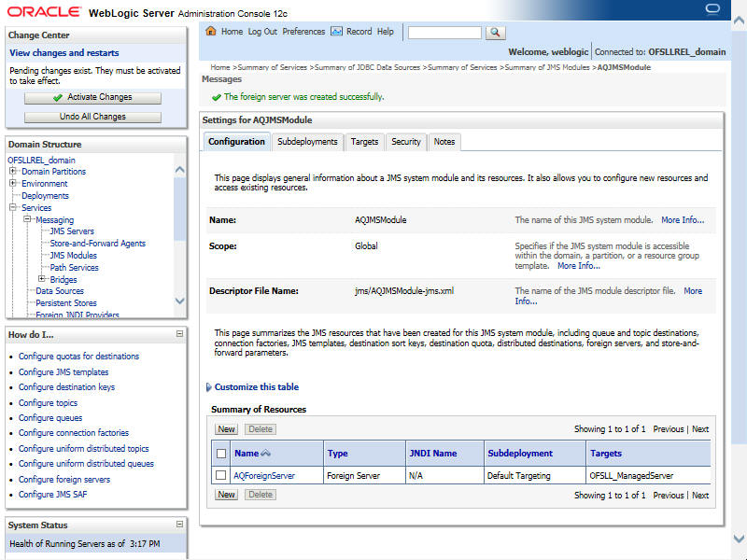Image resolution: width=747 pixels, height=560 pixels.
Task: Click top New button above table
Action: (x=226, y=429)
